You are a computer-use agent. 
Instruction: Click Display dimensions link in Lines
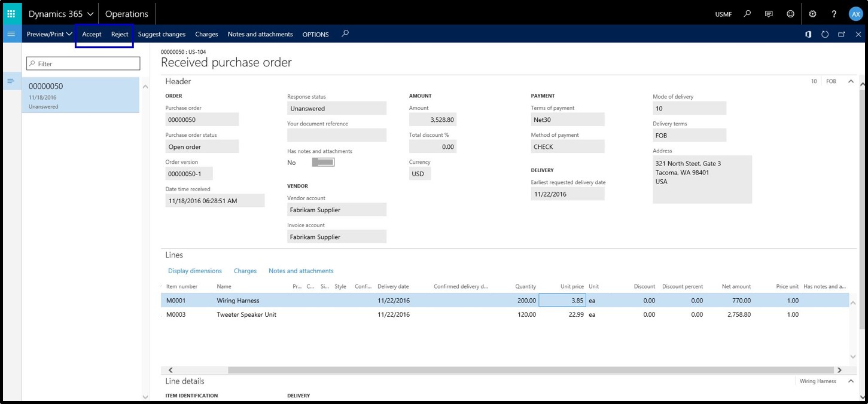(194, 271)
